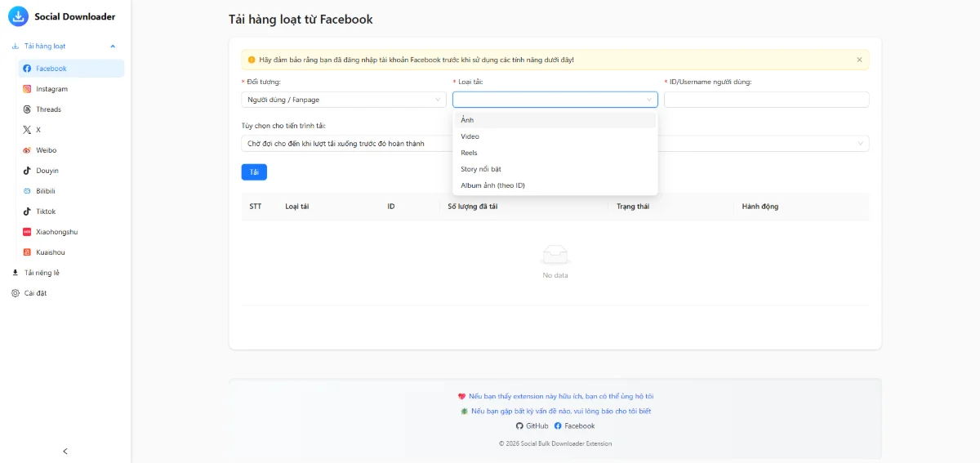Collapse the Tải hàng loạt menu group
The height and width of the screenshot is (463, 980).
(113, 47)
